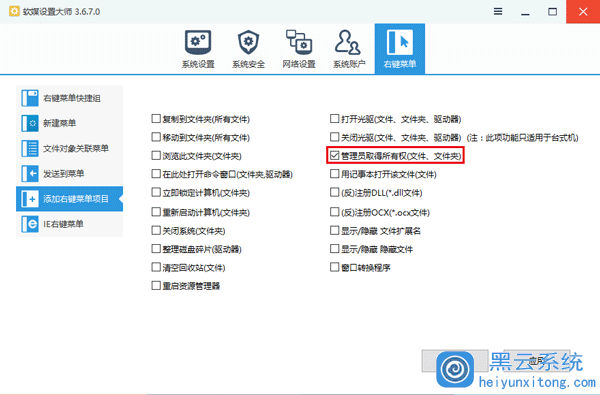Enable 清空回收站(文件) checkbox

[156, 267]
